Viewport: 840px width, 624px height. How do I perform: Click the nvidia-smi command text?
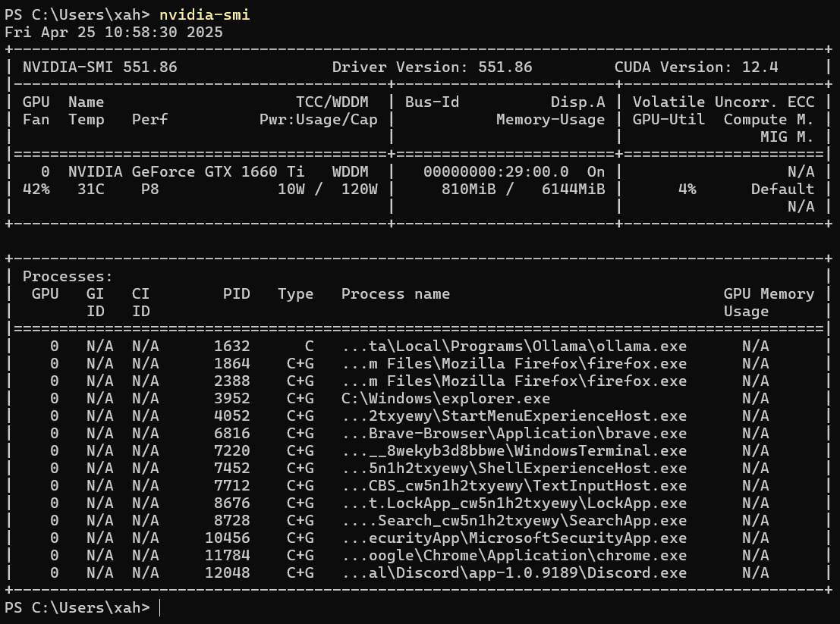click(204, 15)
